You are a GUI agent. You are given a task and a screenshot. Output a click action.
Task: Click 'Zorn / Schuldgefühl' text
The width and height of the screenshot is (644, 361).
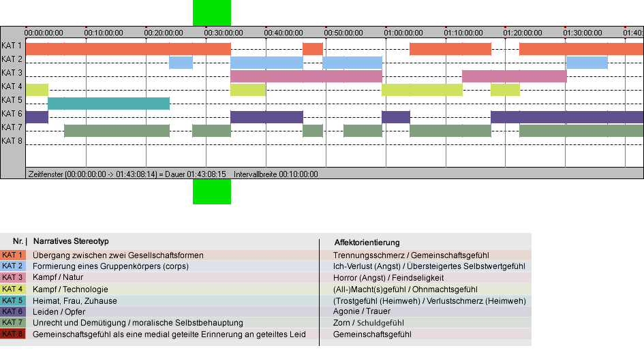[369, 323]
